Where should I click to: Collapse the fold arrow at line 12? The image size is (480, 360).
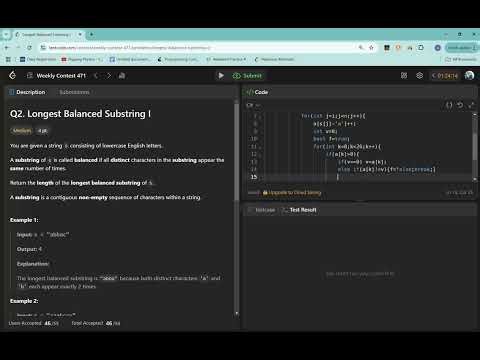(x=261, y=154)
